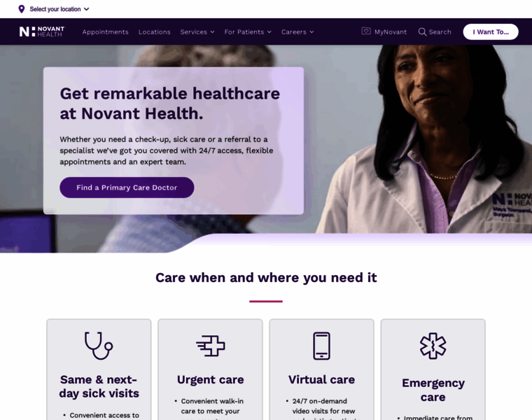Expand the Select your location dropdown

click(x=54, y=9)
